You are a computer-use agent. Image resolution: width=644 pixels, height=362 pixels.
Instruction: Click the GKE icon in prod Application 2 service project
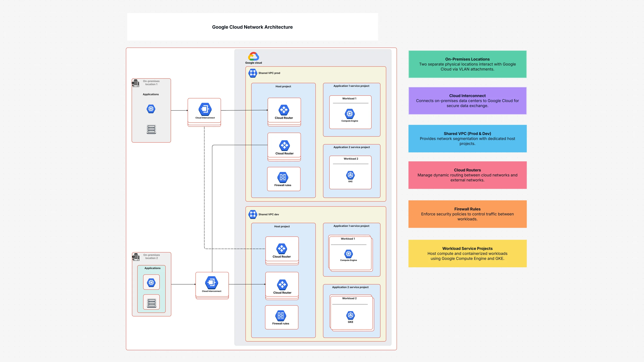pyautogui.click(x=350, y=175)
